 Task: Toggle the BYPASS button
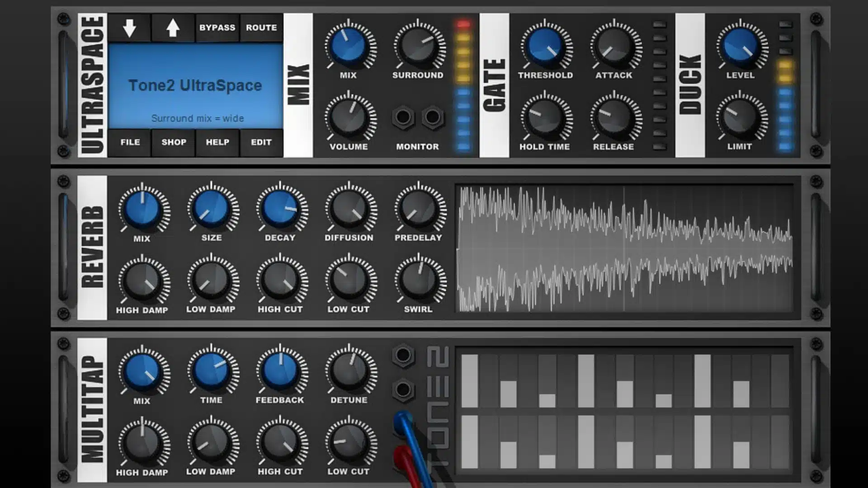pos(217,28)
